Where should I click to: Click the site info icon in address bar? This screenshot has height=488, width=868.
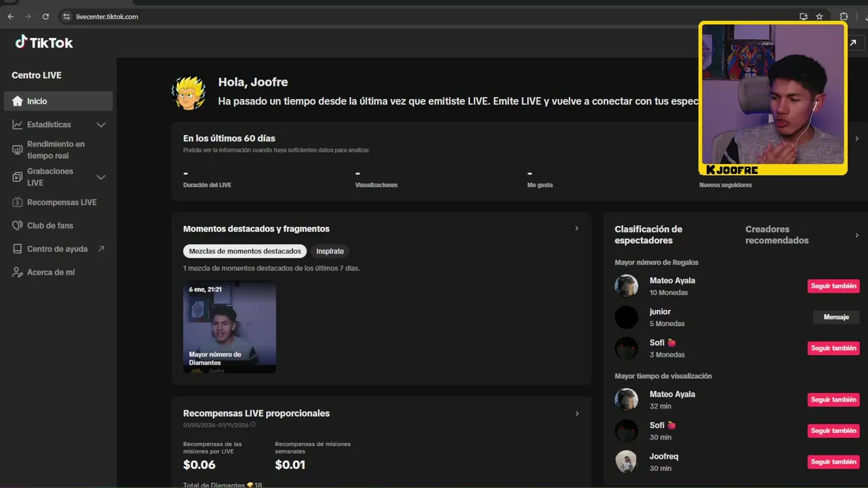[x=66, y=16]
